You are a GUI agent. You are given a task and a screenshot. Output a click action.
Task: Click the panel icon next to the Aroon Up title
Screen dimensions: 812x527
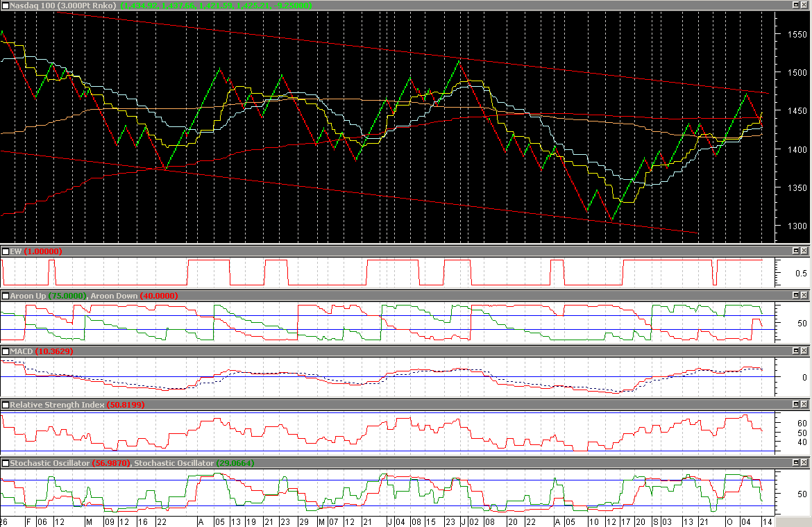coord(7,295)
